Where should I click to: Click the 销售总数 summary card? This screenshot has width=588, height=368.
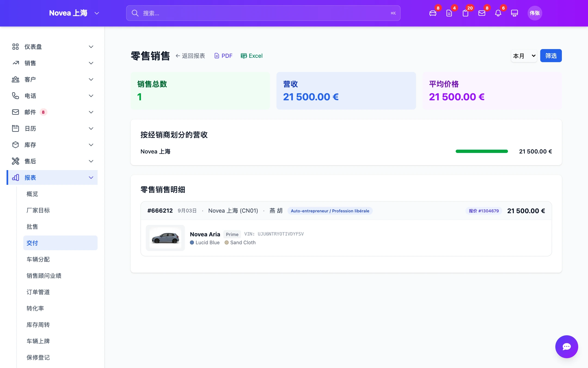[x=200, y=91]
